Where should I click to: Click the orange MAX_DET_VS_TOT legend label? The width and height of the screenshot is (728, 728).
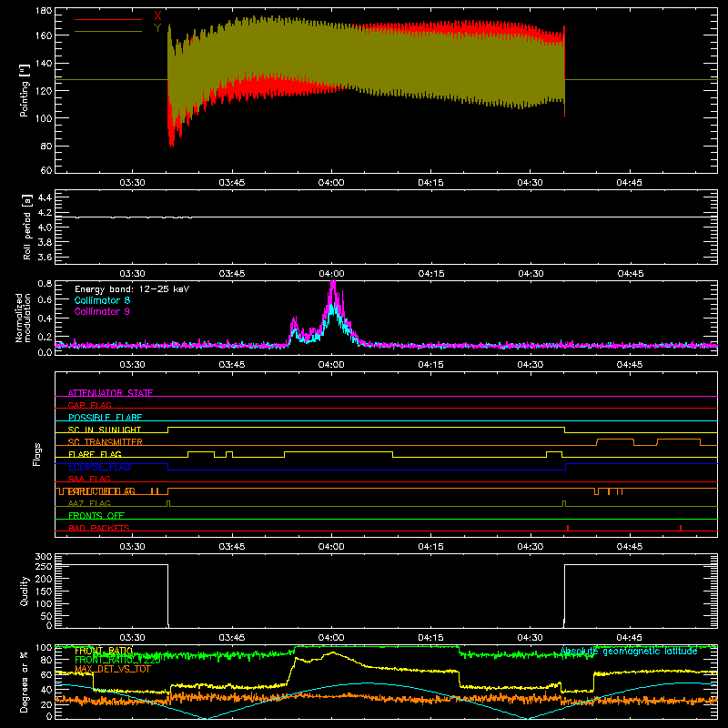(x=112, y=669)
